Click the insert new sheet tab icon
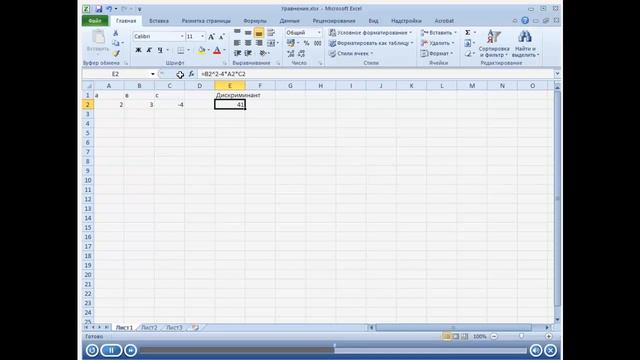 [x=196, y=327]
